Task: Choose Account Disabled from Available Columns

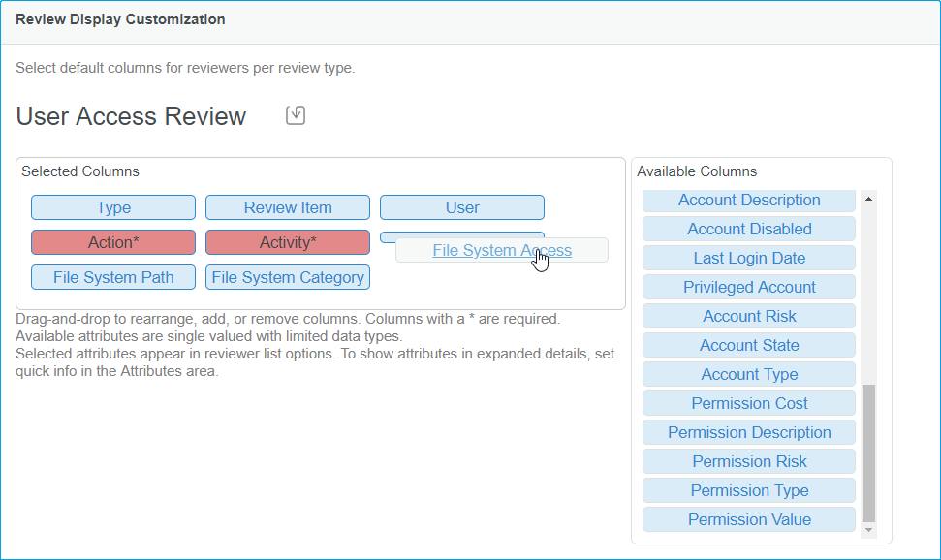Action: pyautogui.click(x=749, y=229)
